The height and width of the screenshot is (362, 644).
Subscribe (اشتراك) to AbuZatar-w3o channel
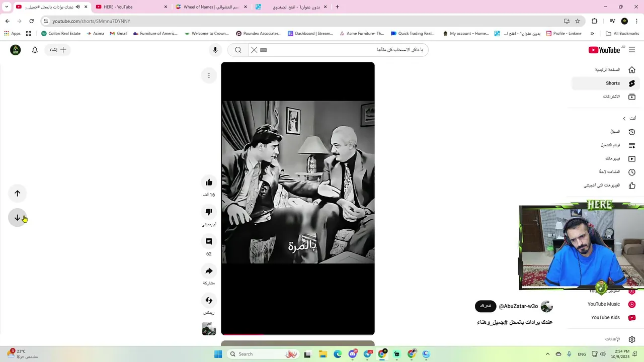[486, 306]
